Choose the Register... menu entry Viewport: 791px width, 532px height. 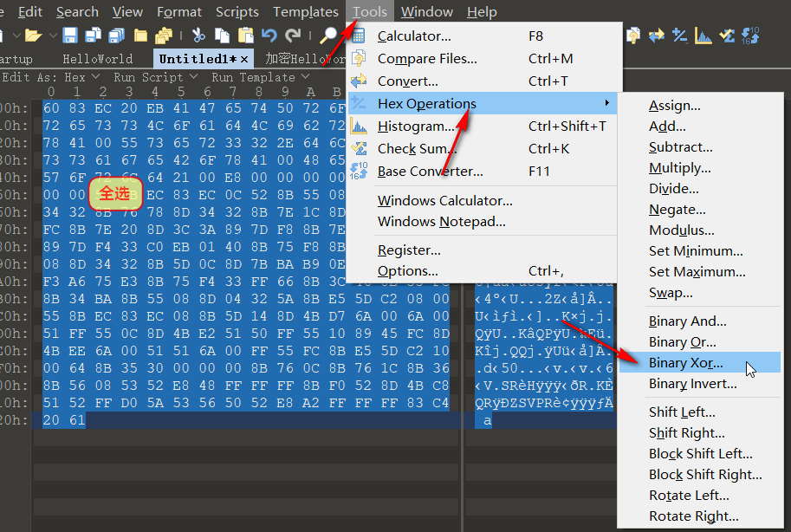tap(483, 250)
